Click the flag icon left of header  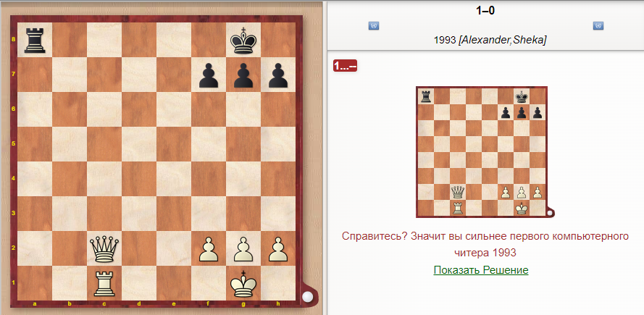[x=374, y=26]
